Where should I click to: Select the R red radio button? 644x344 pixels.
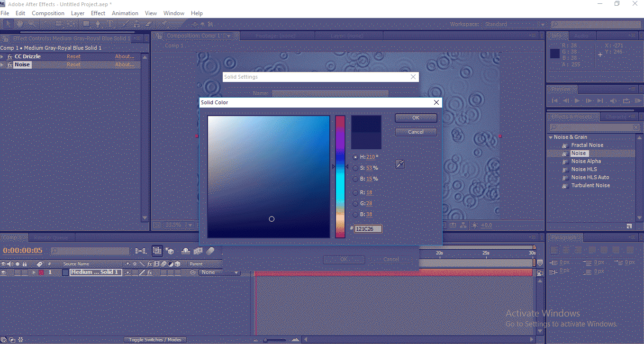coord(355,192)
